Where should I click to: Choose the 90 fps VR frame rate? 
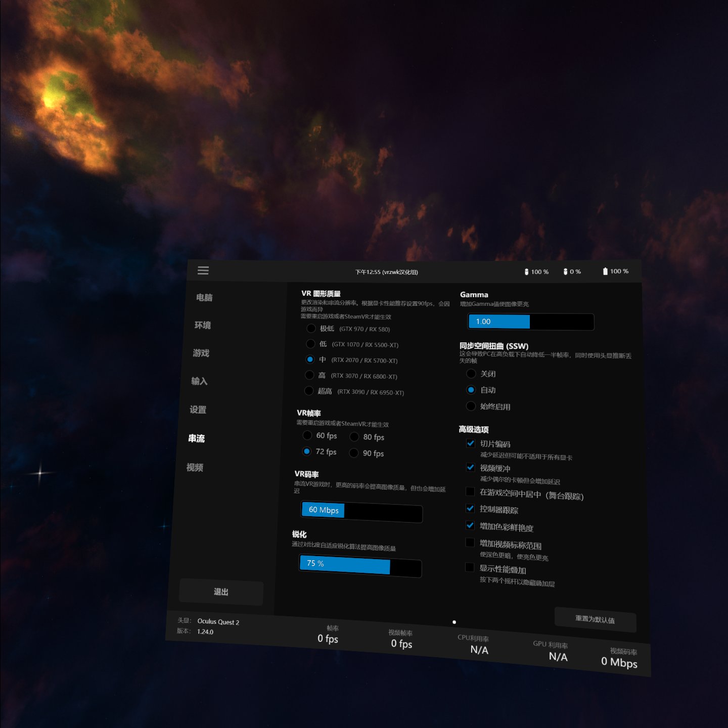tap(354, 453)
